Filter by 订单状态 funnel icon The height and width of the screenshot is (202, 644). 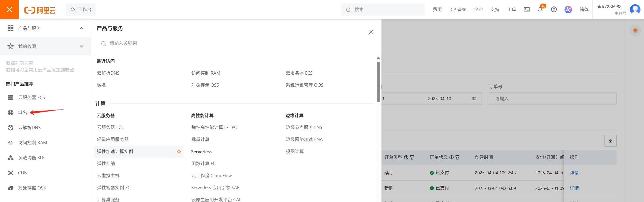coord(458,158)
